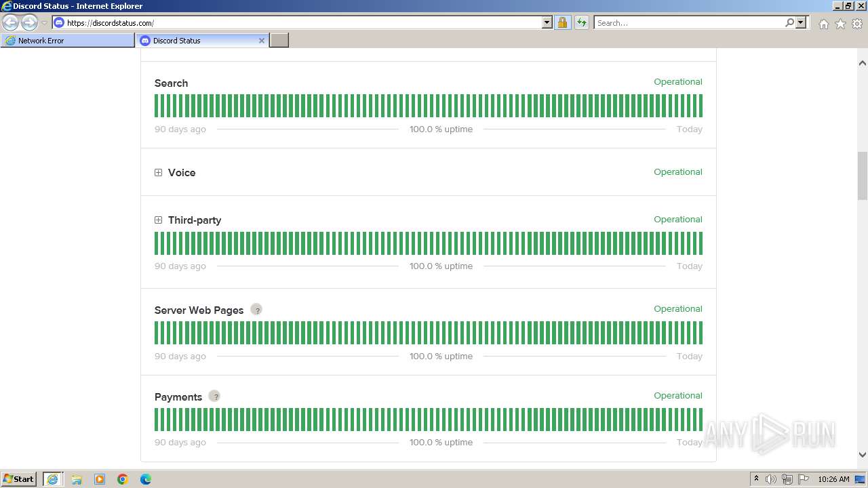Click the security lock icon
868x488 pixels.
[562, 22]
